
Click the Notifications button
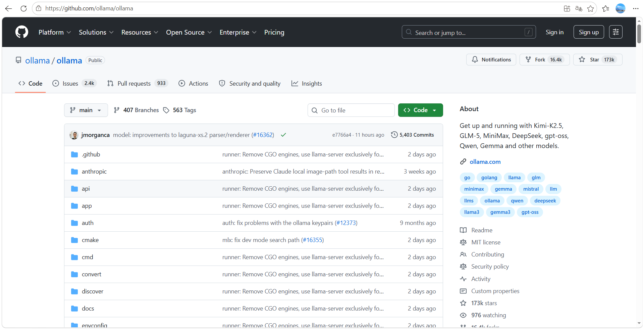click(x=491, y=59)
